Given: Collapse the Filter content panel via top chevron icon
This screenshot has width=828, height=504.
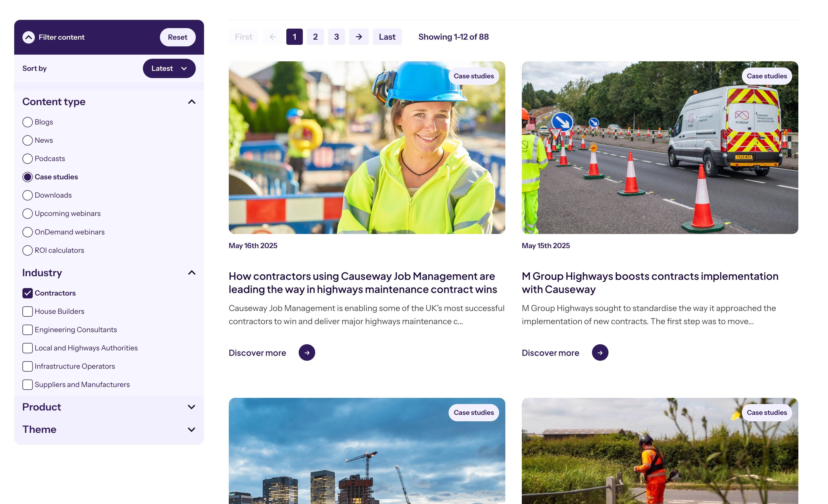Looking at the screenshot, I should [x=29, y=37].
